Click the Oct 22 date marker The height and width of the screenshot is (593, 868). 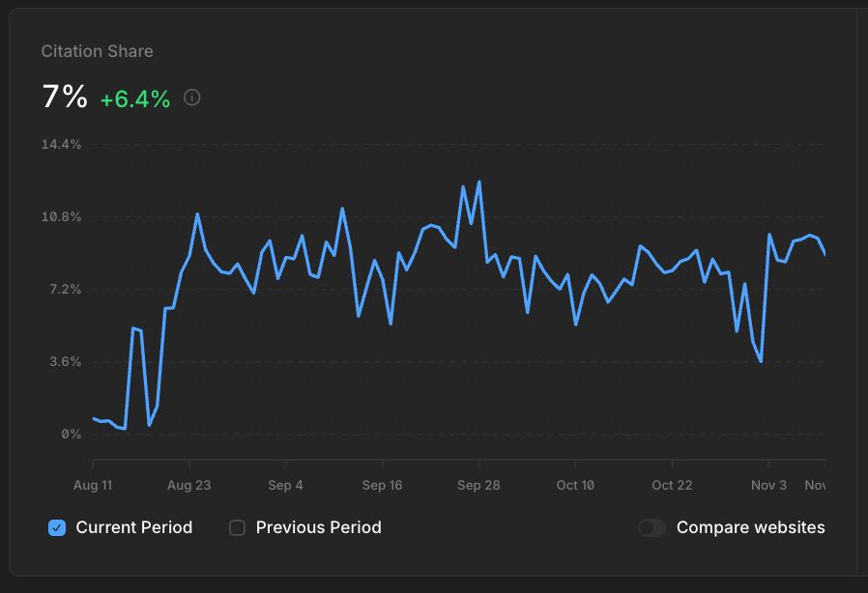click(x=671, y=485)
